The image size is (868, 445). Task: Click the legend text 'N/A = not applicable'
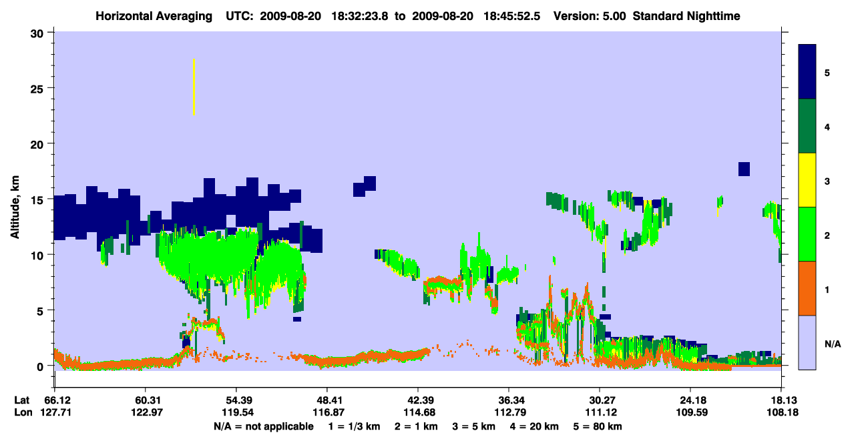point(263,426)
